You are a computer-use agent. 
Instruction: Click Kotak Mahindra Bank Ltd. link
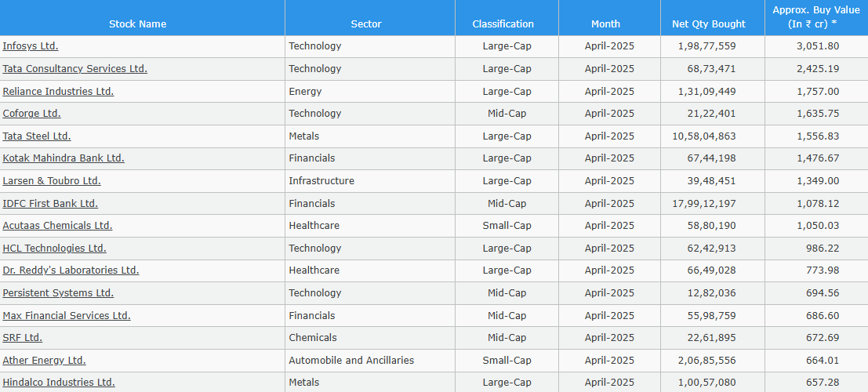point(64,158)
